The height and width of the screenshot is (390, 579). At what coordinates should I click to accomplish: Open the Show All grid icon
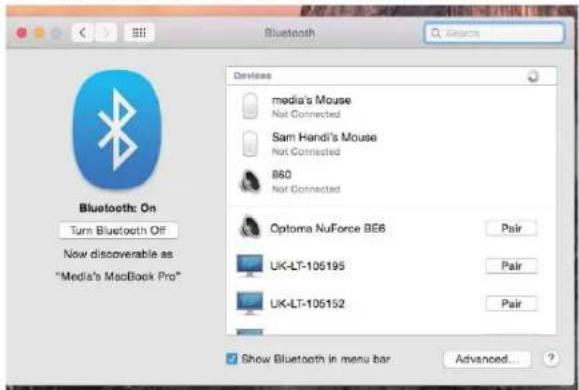[x=139, y=33]
